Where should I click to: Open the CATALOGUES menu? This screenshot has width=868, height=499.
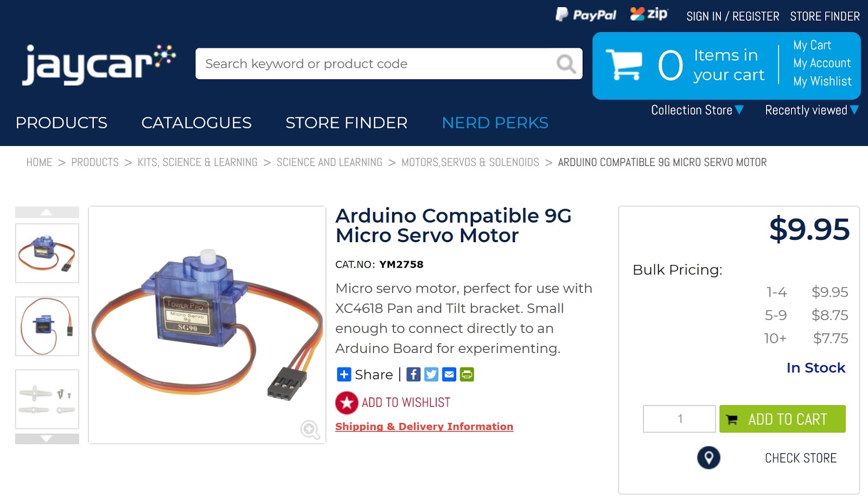point(196,123)
